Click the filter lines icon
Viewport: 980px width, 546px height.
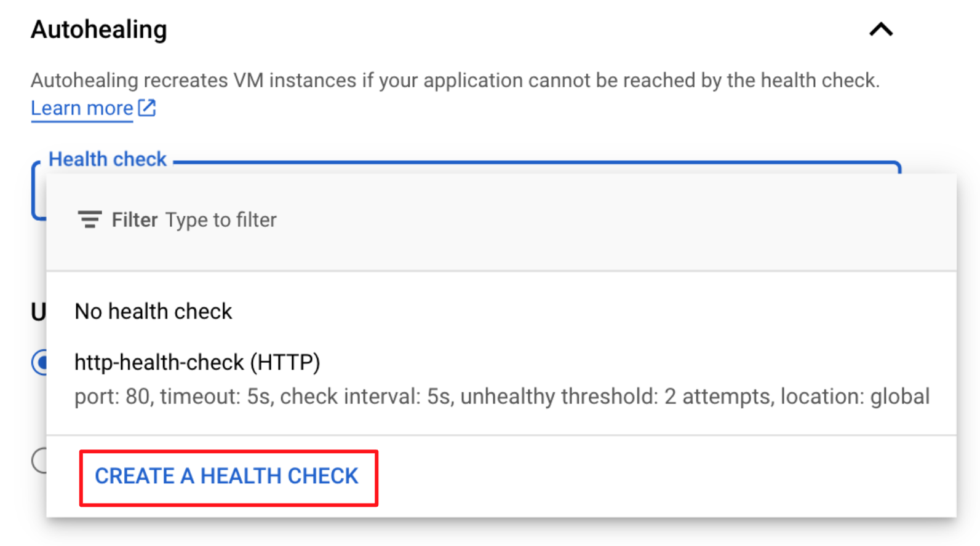tap(90, 220)
